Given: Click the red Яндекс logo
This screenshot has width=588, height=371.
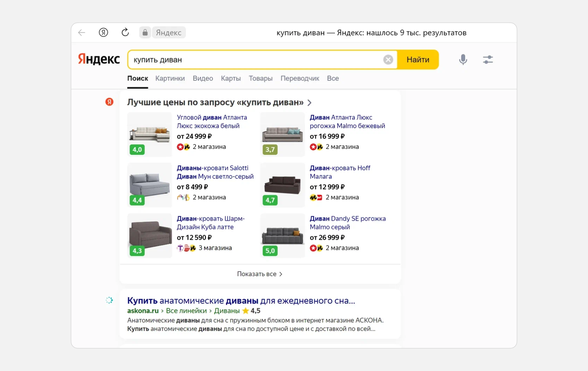Looking at the screenshot, I should pos(99,59).
